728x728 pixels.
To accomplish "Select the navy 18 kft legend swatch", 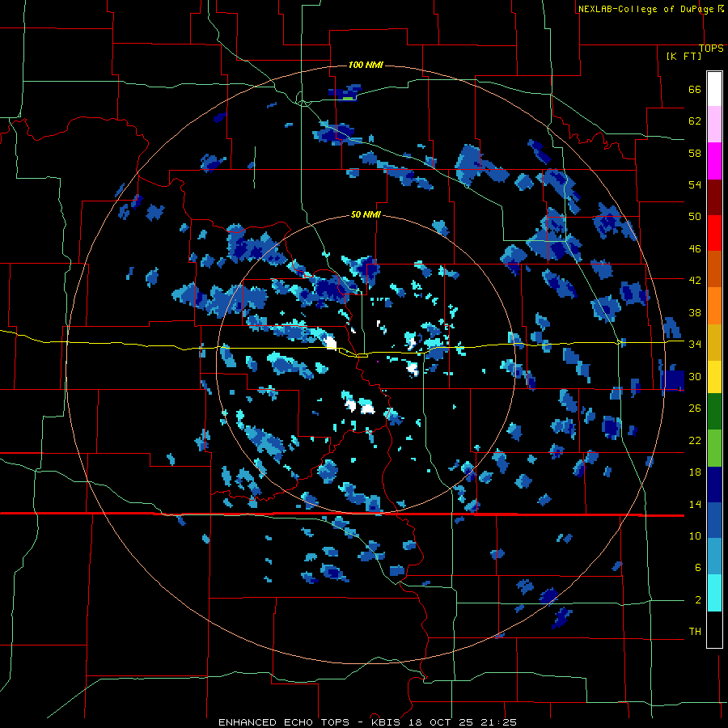I will coord(714,485).
